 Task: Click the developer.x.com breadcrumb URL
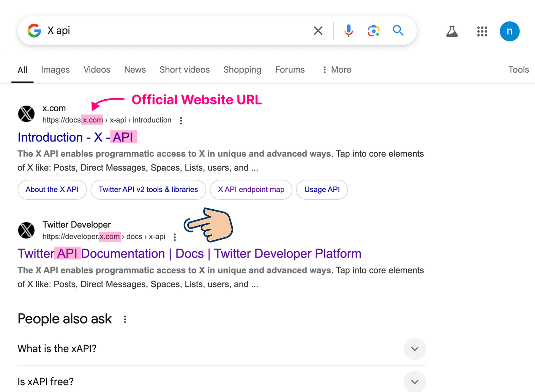104,237
